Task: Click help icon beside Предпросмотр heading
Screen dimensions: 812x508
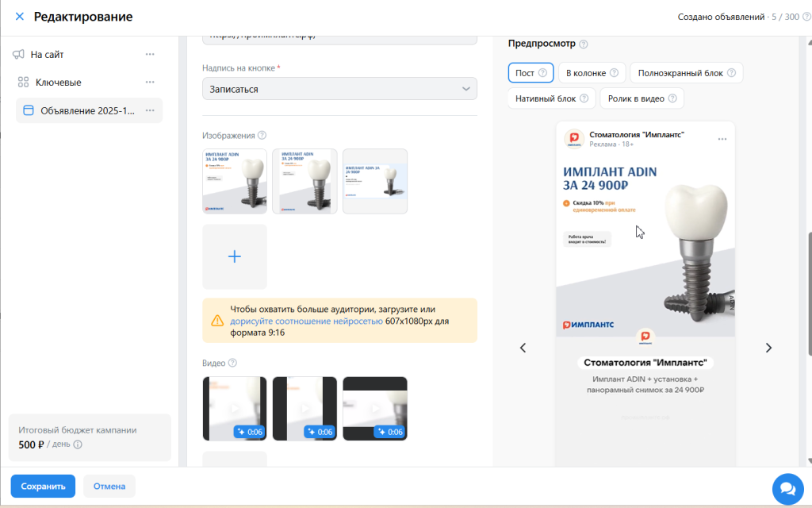Action: tap(584, 44)
